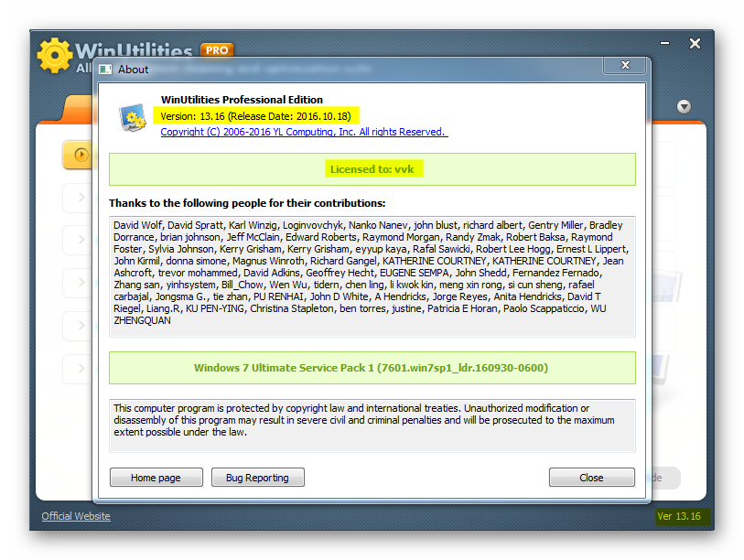The width and height of the screenshot is (744, 560).
Task: Open the YL Computing copyright link
Action: point(304,132)
